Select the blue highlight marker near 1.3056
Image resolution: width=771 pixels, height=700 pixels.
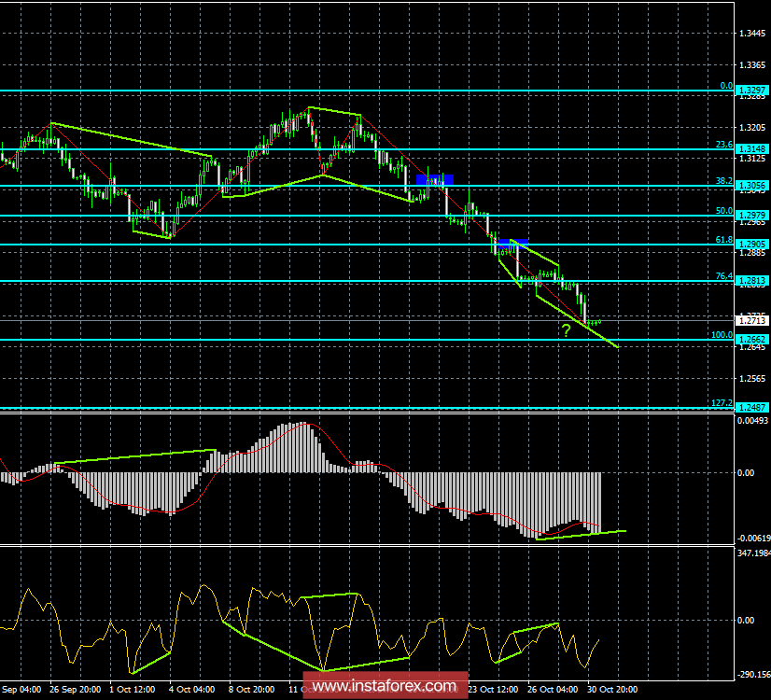click(x=435, y=177)
